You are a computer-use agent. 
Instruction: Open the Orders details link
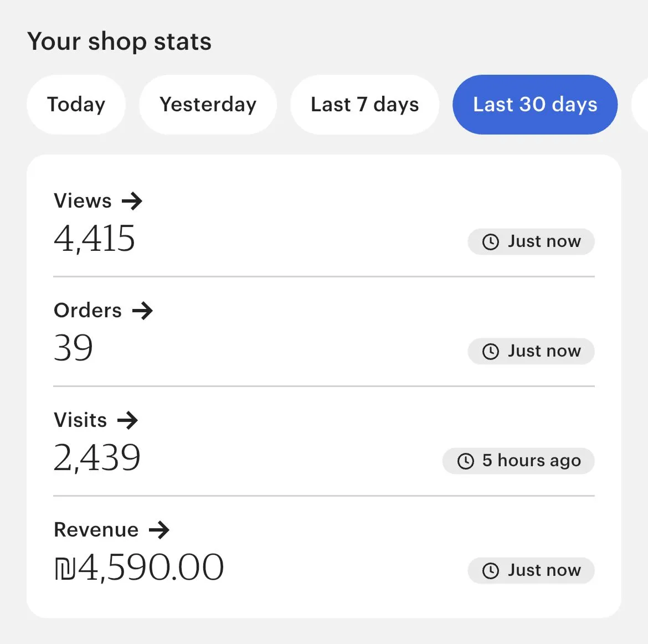[x=88, y=311]
